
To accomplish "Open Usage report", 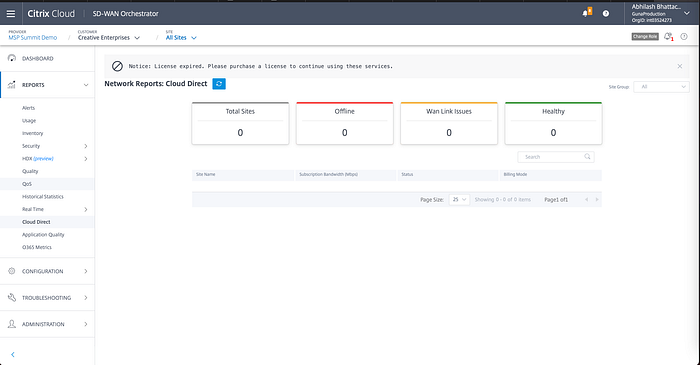I will [29, 120].
